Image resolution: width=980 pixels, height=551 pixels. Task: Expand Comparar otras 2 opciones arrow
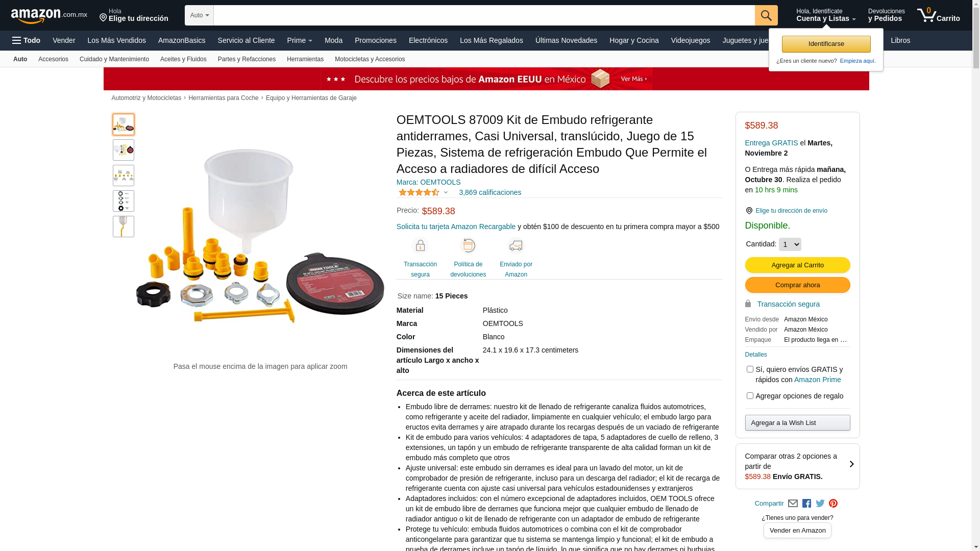point(851,464)
